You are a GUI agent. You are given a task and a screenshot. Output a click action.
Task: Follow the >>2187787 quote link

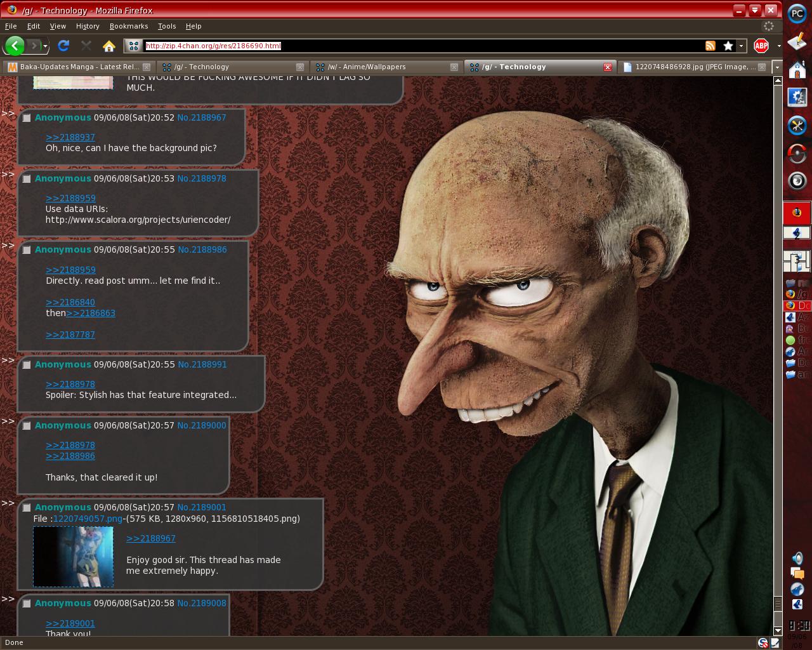click(70, 335)
